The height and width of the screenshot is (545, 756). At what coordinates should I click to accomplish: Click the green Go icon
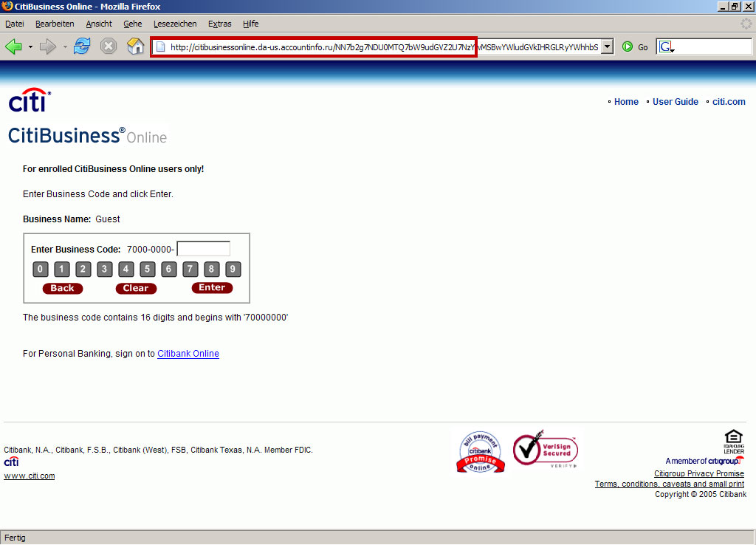coord(628,47)
